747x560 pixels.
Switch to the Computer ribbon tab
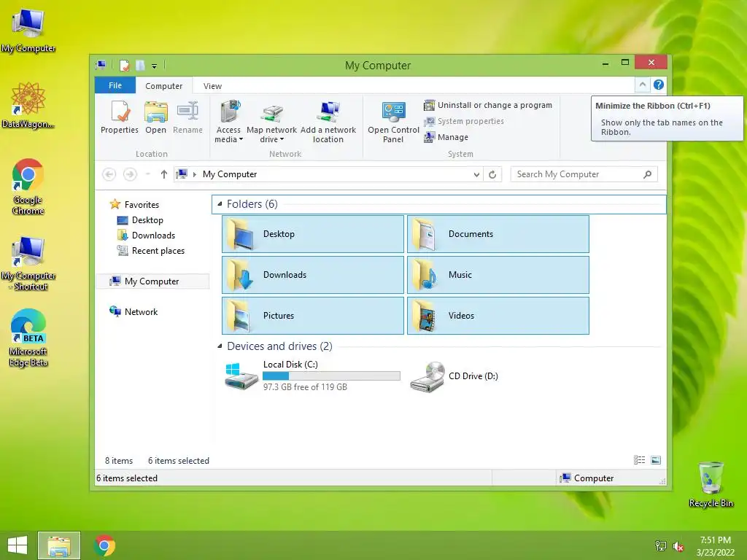pos(164,86)
